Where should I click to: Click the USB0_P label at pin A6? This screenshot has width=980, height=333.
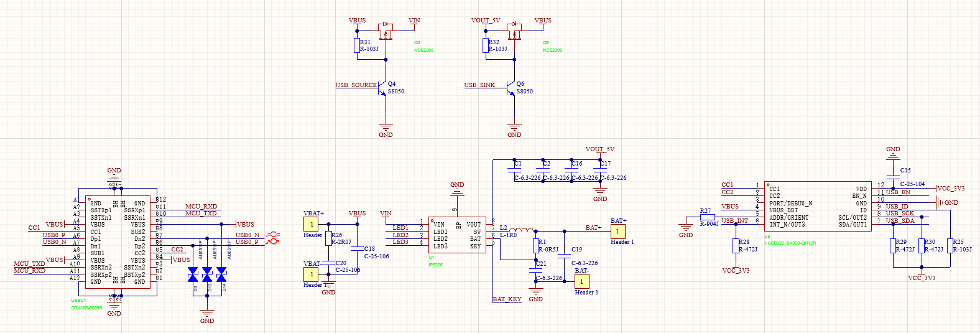coord(54,235)
